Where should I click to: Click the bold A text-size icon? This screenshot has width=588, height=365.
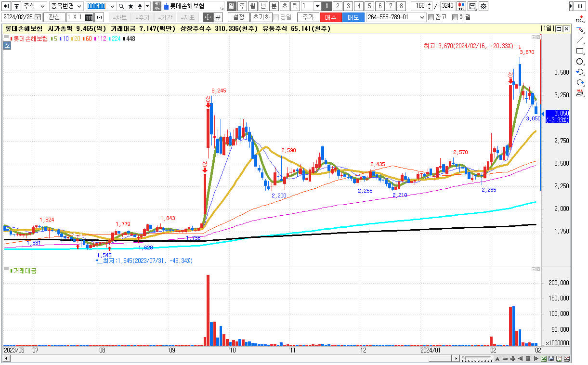tap(497, 359)
